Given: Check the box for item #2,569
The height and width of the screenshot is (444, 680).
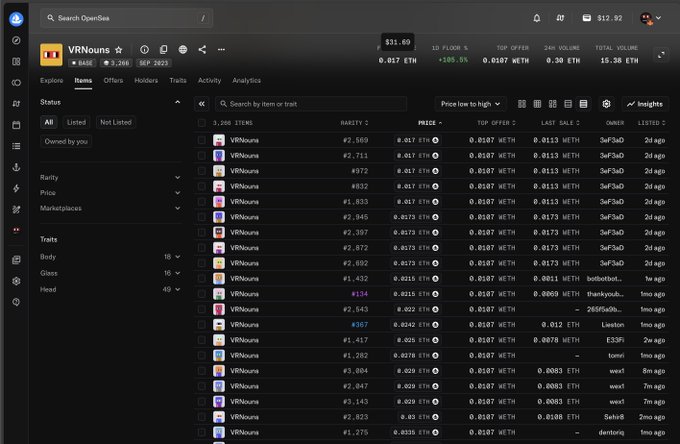Looking at the screenshot, I should pos(202,140).
